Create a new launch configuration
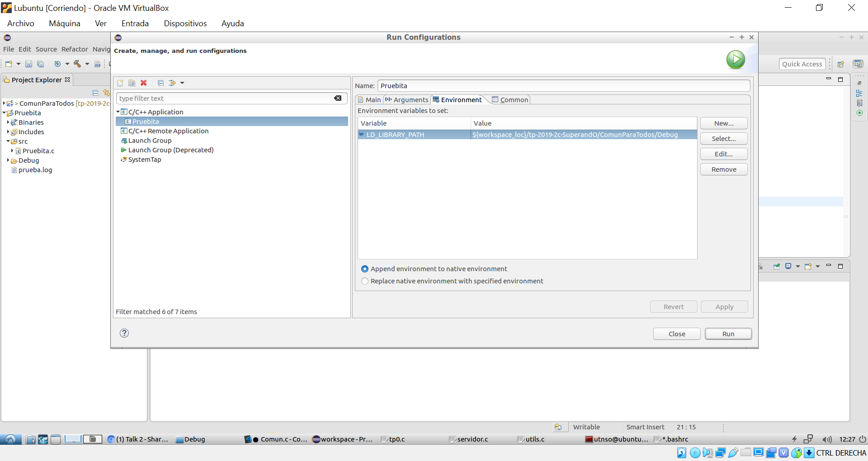Screen dimensions: 868x461 tap(120, 83)
